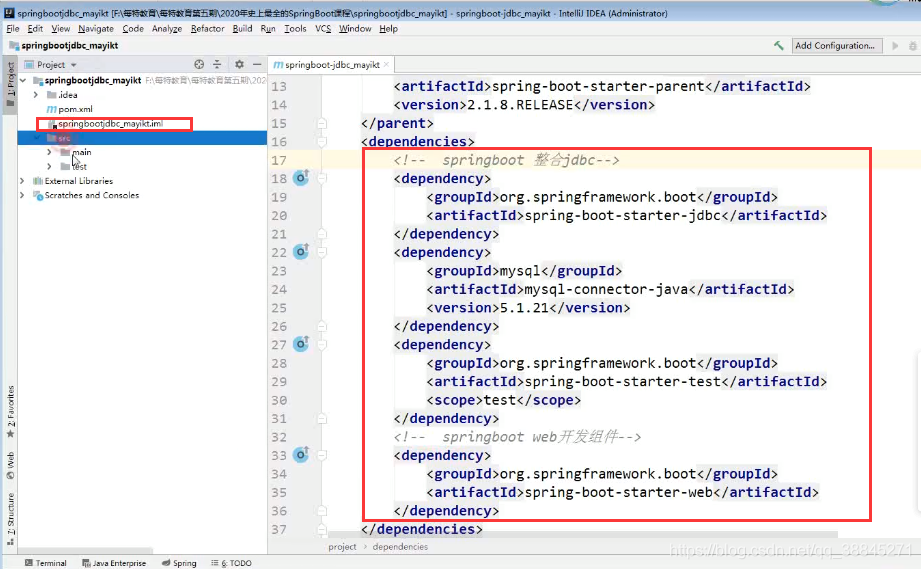
Task: Expand Scratches and Consoles node
Action: click(x=22, y=195)
